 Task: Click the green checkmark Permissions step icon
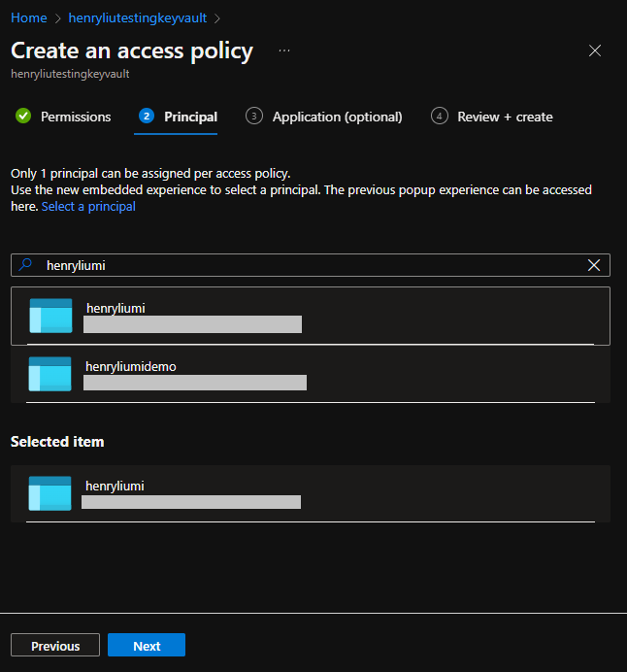click(23, 116)
